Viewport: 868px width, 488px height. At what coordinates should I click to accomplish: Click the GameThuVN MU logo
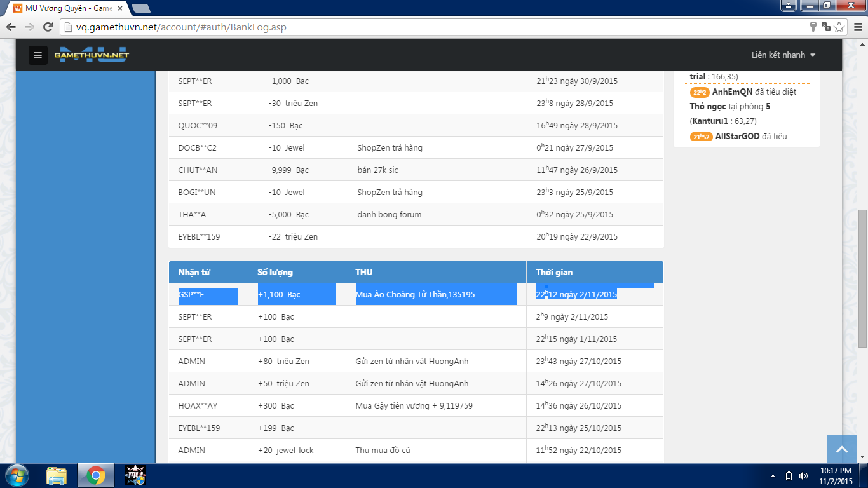point(92,55)
